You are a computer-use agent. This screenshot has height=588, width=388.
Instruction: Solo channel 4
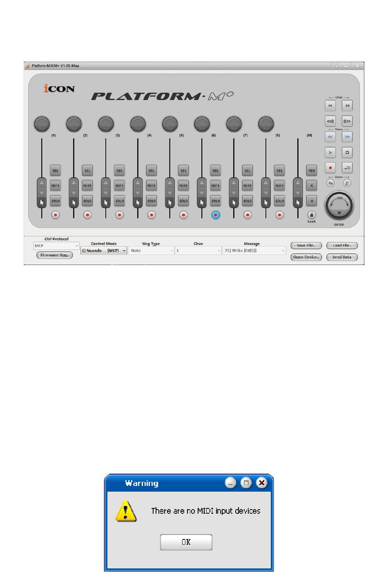[152, 201]
